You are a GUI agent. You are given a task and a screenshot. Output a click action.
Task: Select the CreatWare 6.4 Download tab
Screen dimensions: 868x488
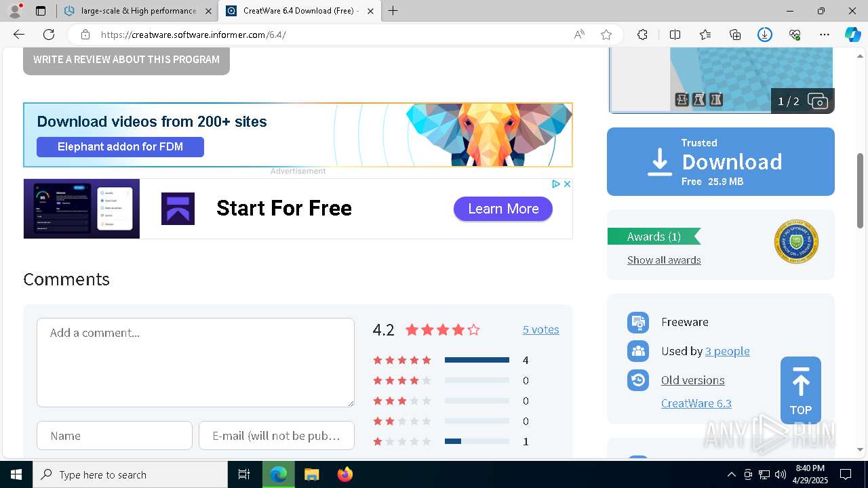tap(300, 11)
